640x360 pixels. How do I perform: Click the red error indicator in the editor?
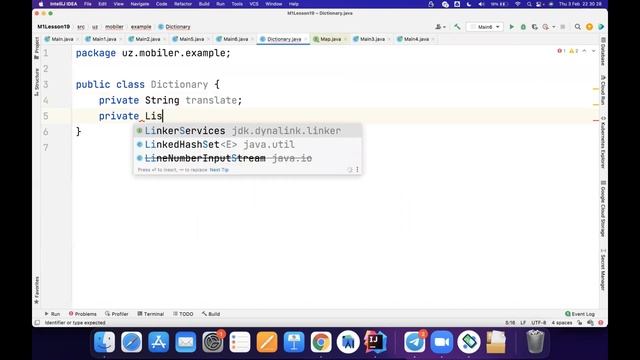pos(561,51)
